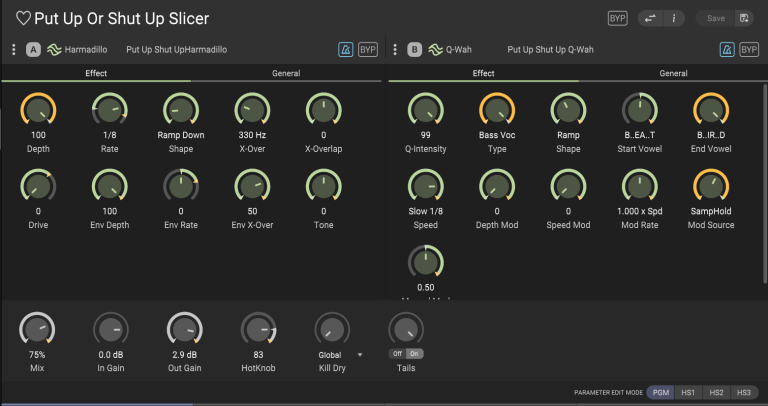Viewport: 768px width, 406px height.
Task: Click the Mix knob
Action: click(x=37, y=330)
